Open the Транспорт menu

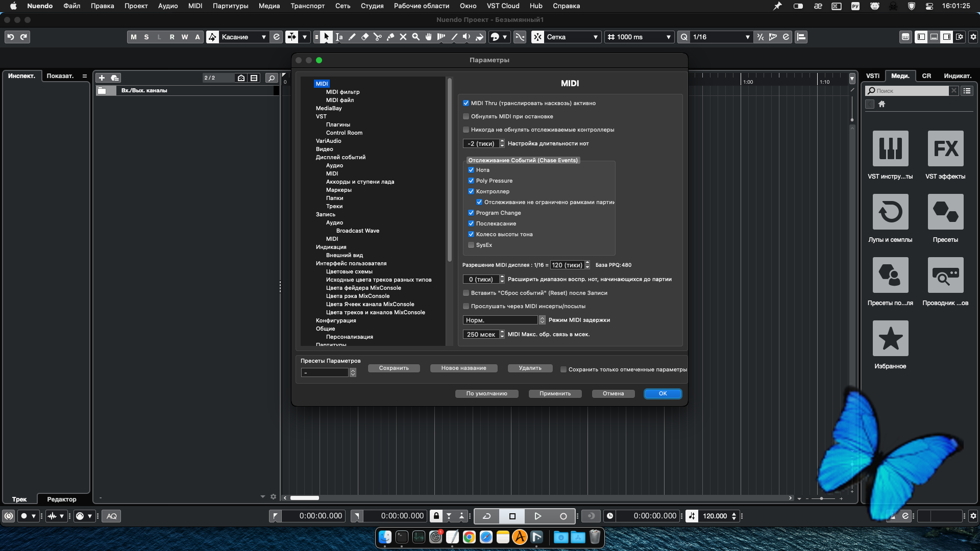(307, 6)
